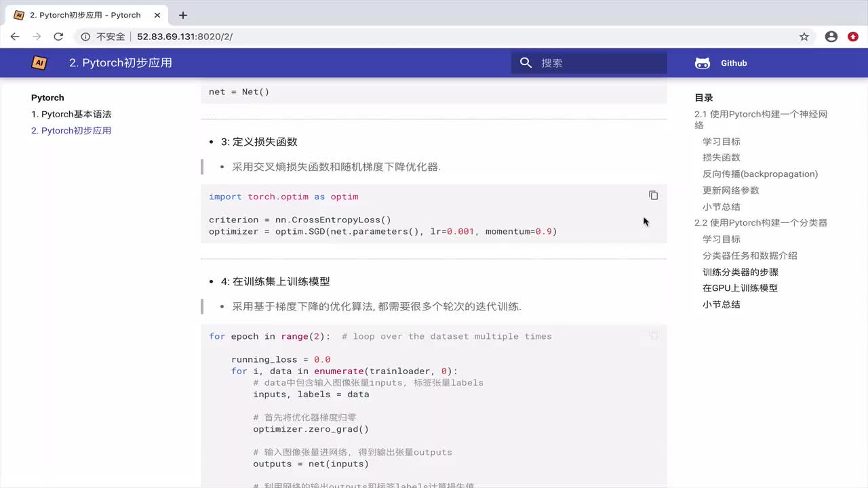
Task: Jump to 训练分类器的步骤 section
Action: click(741, 272)
